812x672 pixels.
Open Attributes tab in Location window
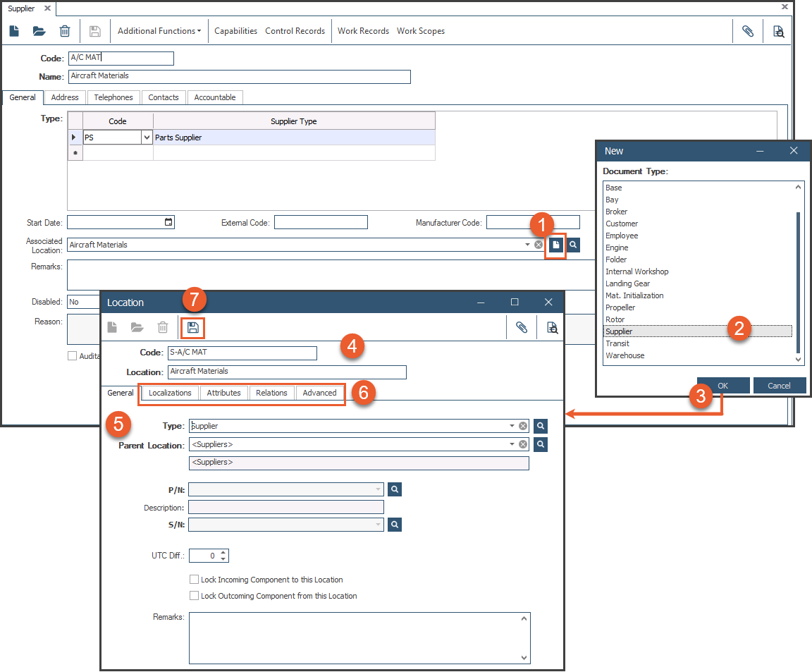[223, 393]
